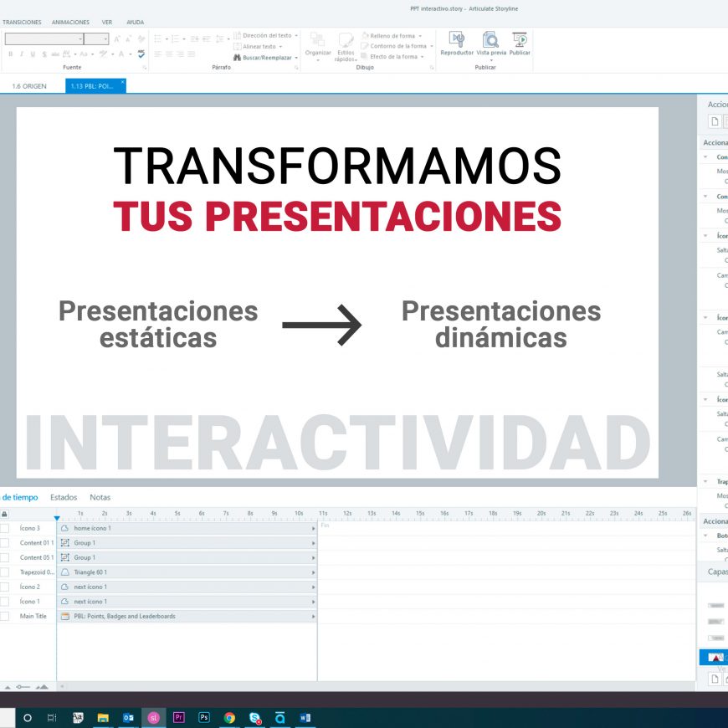Open Adobe Premiere from the taskbar
728x728 pixels.
[x=178, y=718]
